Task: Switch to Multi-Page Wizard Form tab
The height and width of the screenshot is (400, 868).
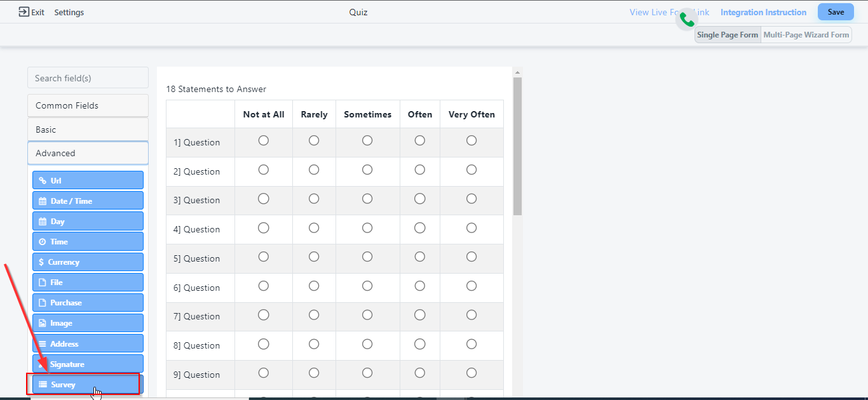Action: coord(806,35)
